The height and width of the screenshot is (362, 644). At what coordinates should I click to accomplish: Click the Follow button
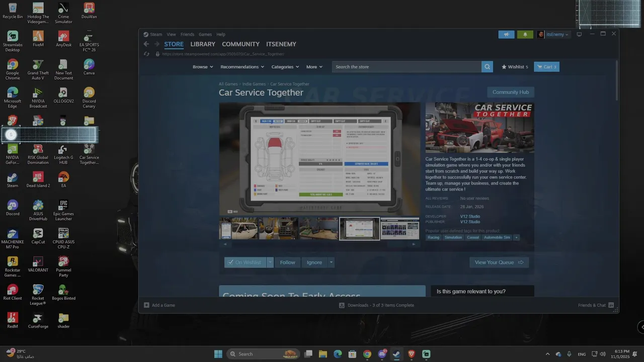click(288, 262)
